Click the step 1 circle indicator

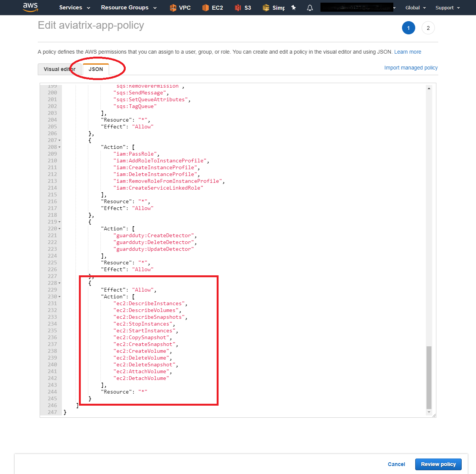coord(408,28)
